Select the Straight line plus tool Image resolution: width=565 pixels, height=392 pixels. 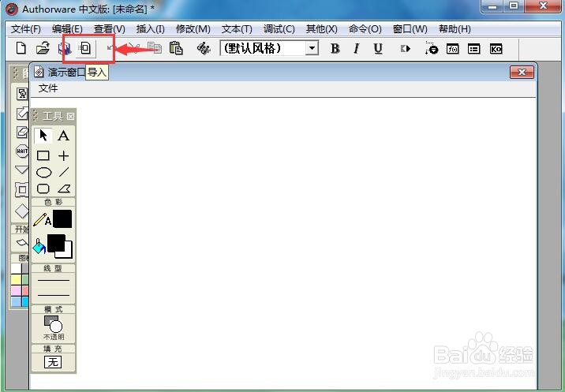click(x=63, y=155)
